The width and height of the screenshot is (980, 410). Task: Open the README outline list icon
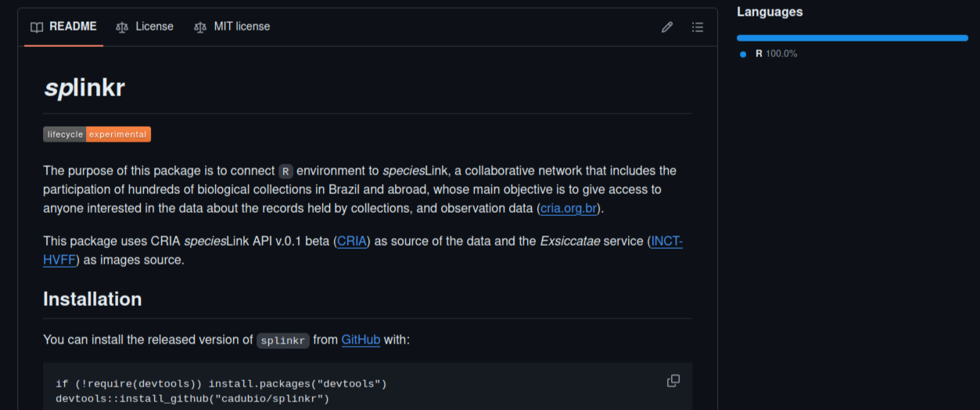coord(698,27)
